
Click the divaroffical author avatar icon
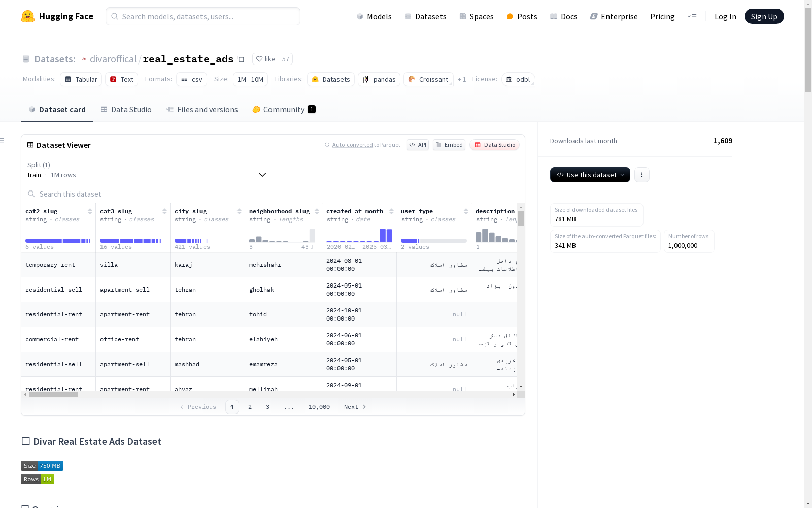[84, 59]
